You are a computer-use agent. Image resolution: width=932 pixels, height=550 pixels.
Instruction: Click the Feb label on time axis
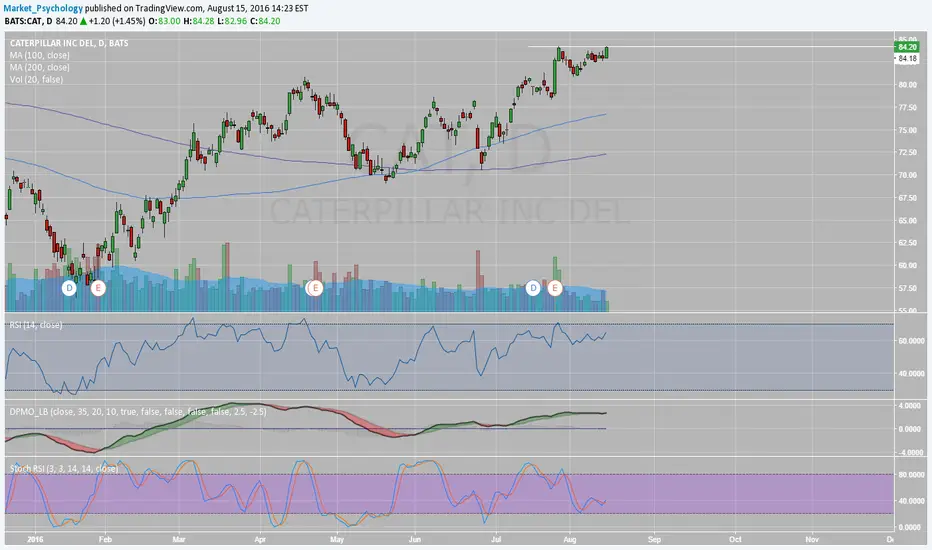click(x=105, y=540)
